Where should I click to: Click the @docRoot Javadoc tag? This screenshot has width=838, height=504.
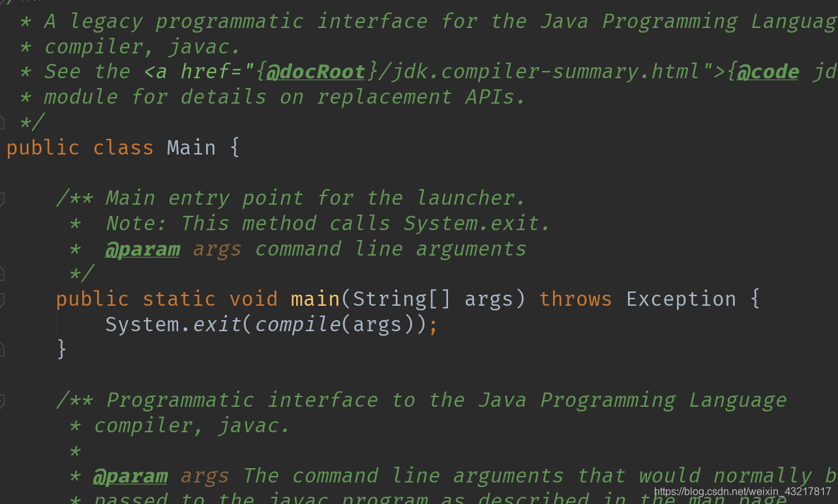point(316,71)
